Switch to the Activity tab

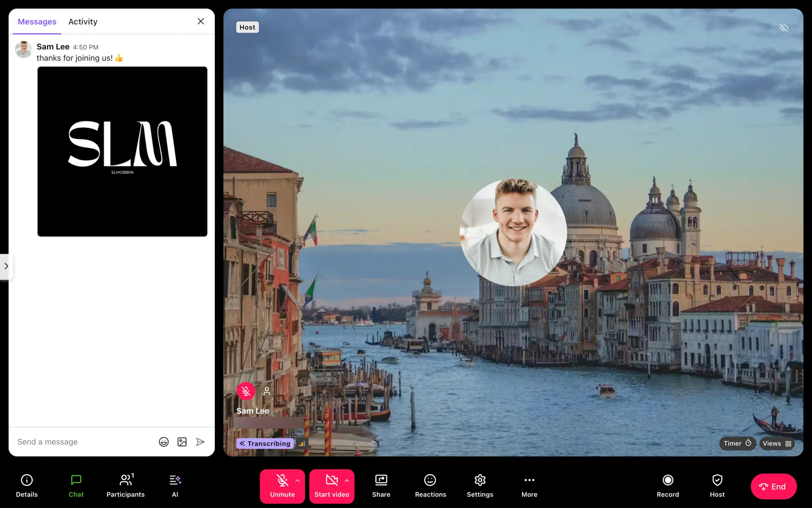click(x=83, y=22)
